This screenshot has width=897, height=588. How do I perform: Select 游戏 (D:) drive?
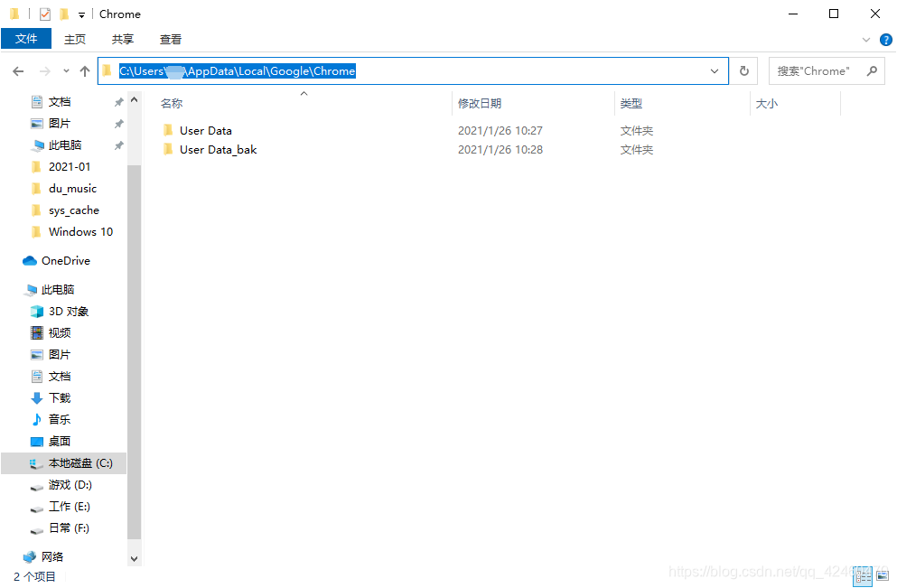pyautogui.click(x=70, y=484)
